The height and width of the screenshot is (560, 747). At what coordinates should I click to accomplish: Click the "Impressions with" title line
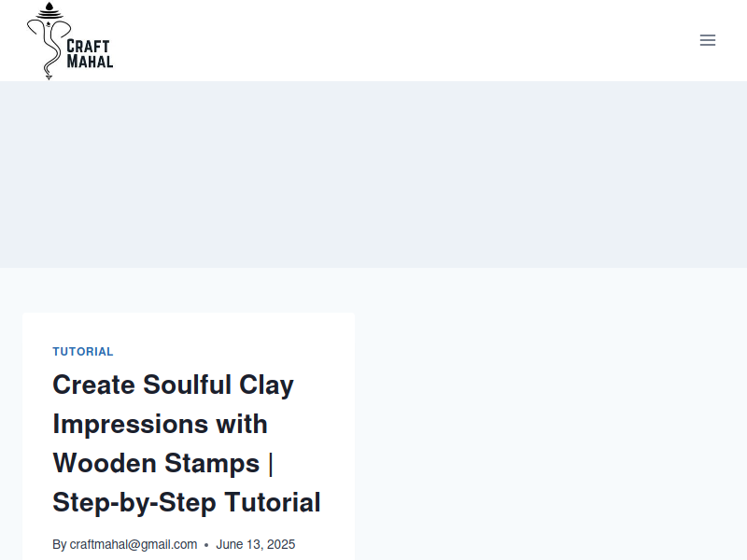point(160,424)
